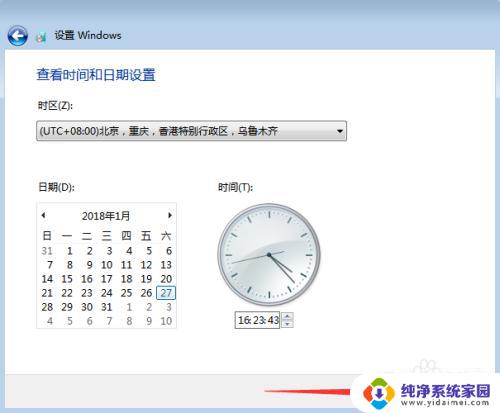Click the Windows setup icon in title
This screenshot has height=413, width=500.
41,37
